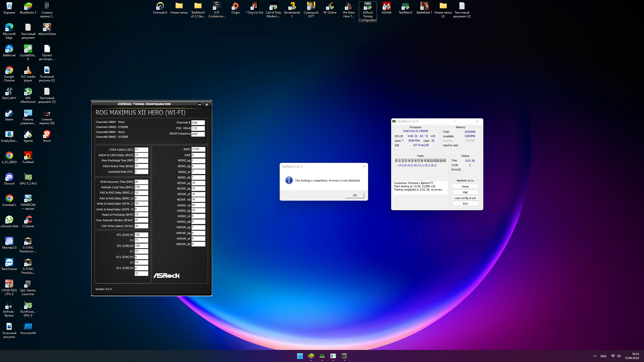644x362 pixels.
Task: Click the tREFI value field
Action: (198, 149)
